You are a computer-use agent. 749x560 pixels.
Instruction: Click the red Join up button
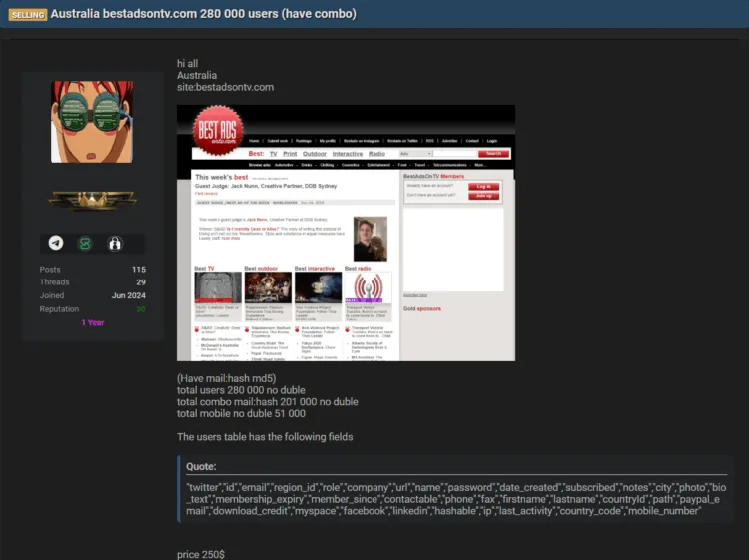[484, 196]
